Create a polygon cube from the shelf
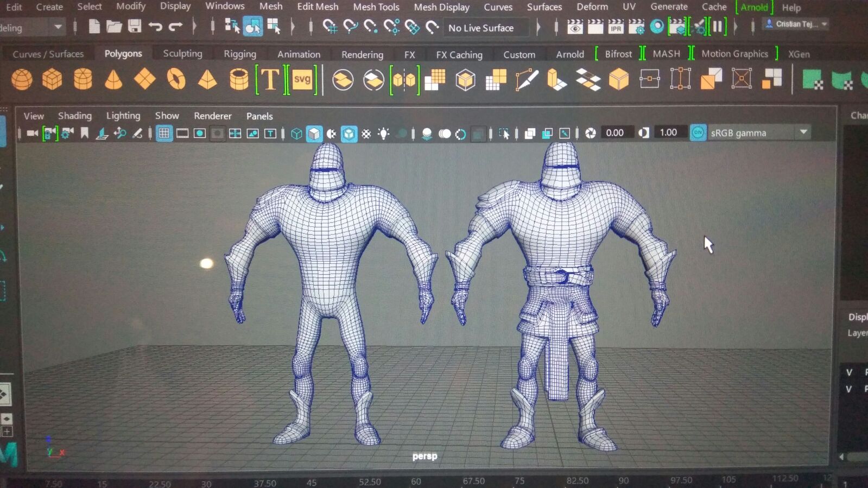This screenshot has width=868, height=488. point(52,80)
